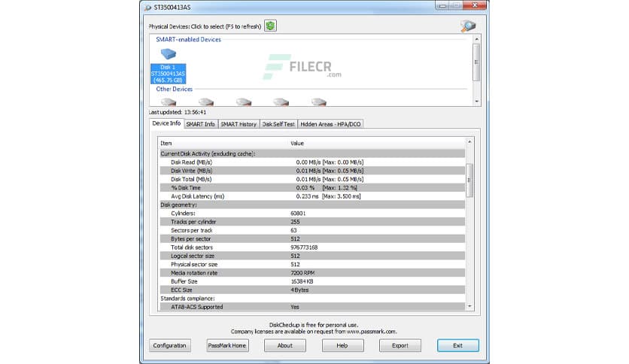629x364 pixels.
Task: Click the Standards compliance section header
Action: (x=312, y=299)
